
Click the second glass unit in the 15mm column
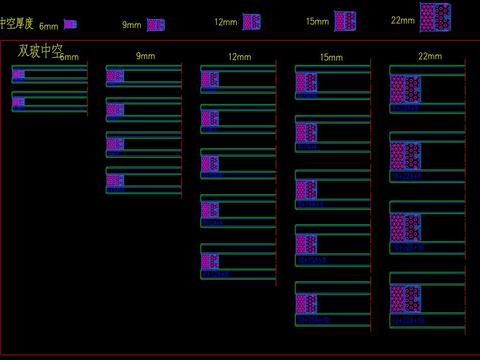click(x=333, y=134)
